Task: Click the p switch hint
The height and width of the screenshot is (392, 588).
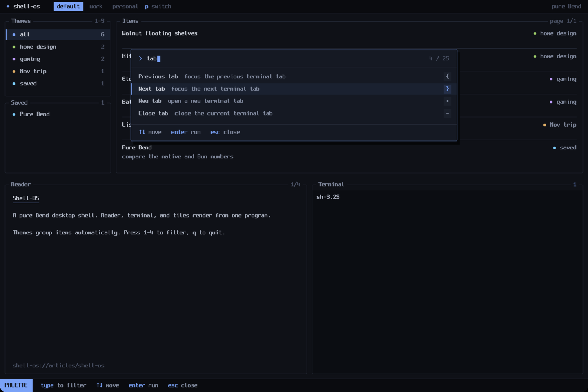Action: [x=158, y=6]
